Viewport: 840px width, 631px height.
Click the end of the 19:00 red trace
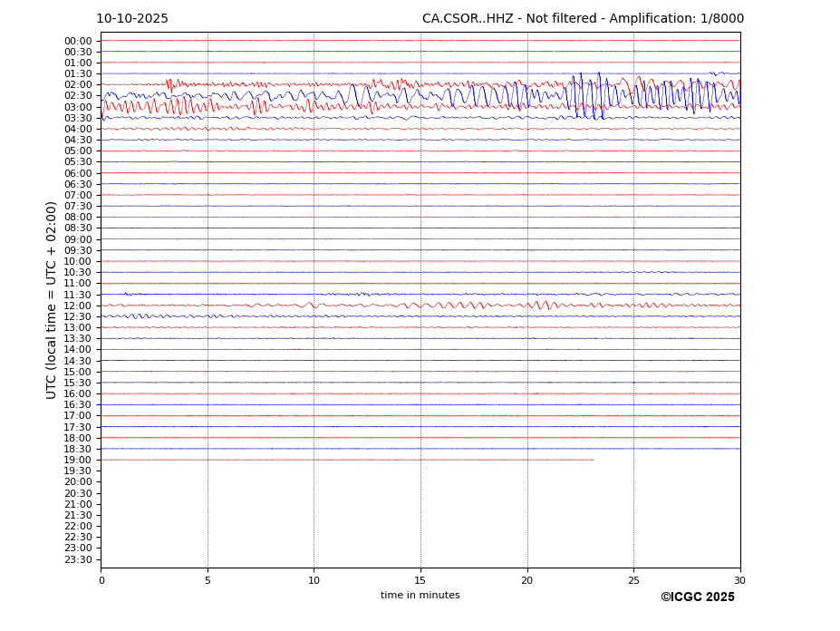594,460
